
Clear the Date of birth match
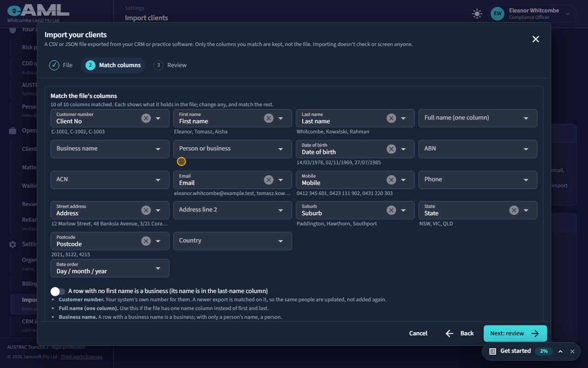tap(391, 149)
